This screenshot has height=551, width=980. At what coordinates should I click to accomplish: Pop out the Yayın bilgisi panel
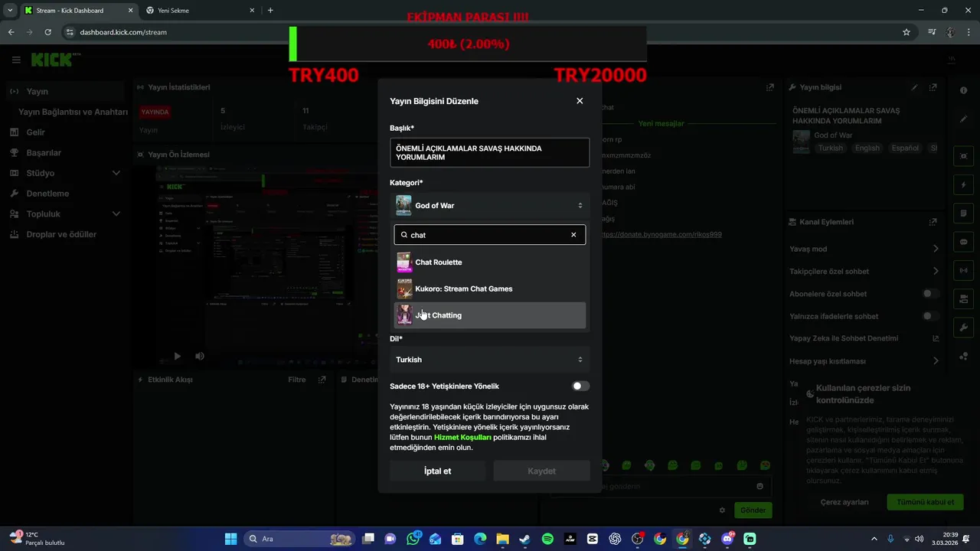[x=933, y=87]
